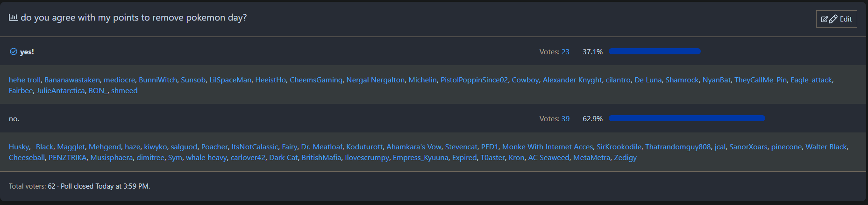Select voter name Alexander Knyght

pyautogui.click(x=572, y=80)
